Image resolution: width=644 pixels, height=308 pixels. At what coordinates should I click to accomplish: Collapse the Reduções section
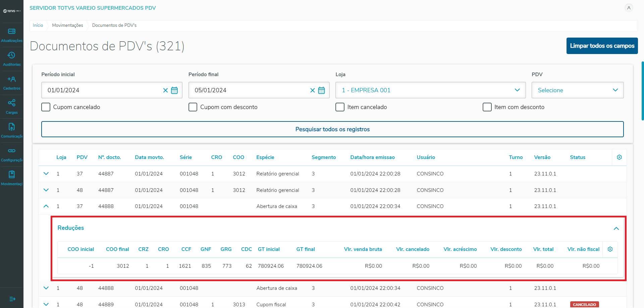616,228
